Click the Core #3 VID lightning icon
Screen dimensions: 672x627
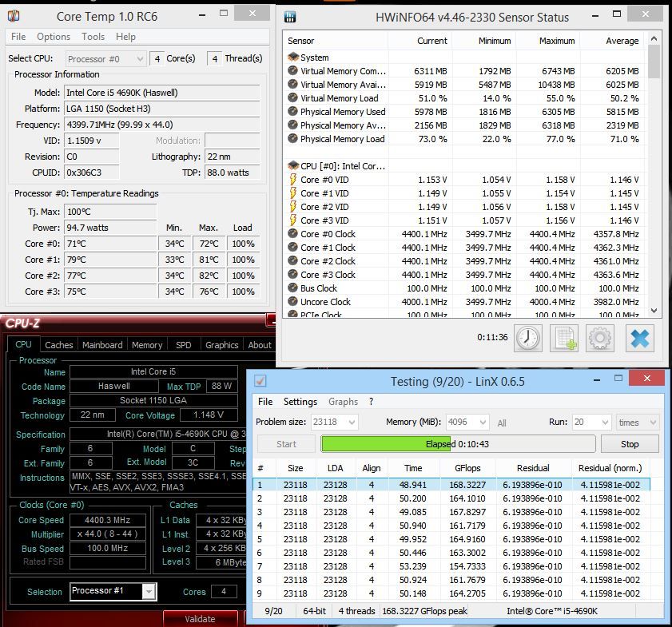(293, 220)
